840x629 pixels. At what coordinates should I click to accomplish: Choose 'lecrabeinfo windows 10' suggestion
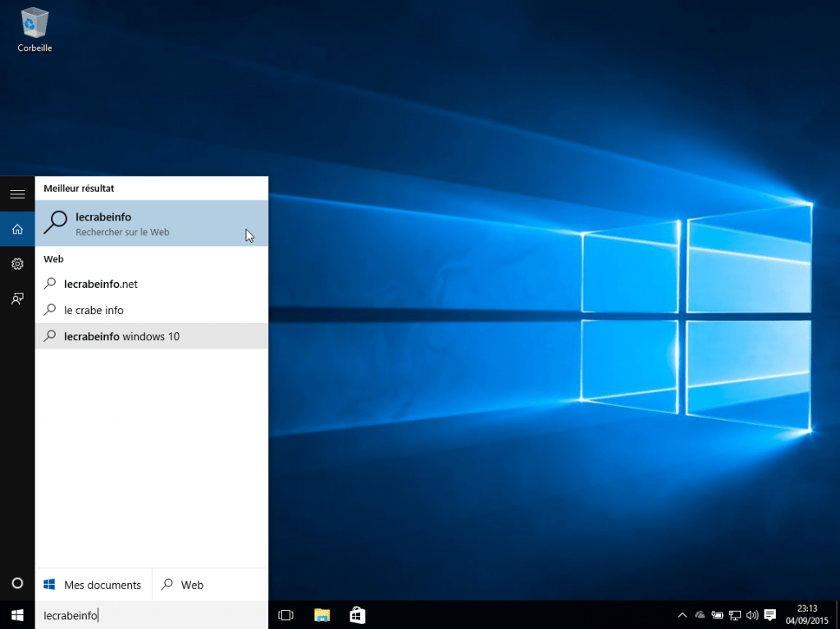click(x=152, y=336)
